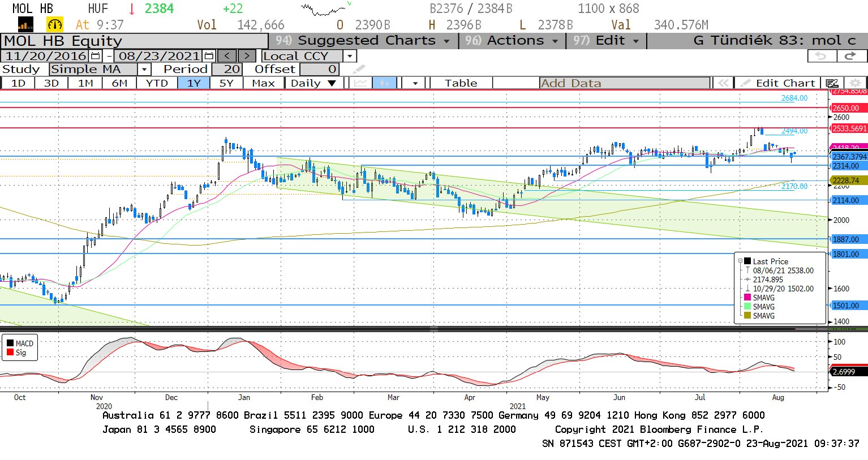Click the average 2174.895 marker in legend

point(747,280)
